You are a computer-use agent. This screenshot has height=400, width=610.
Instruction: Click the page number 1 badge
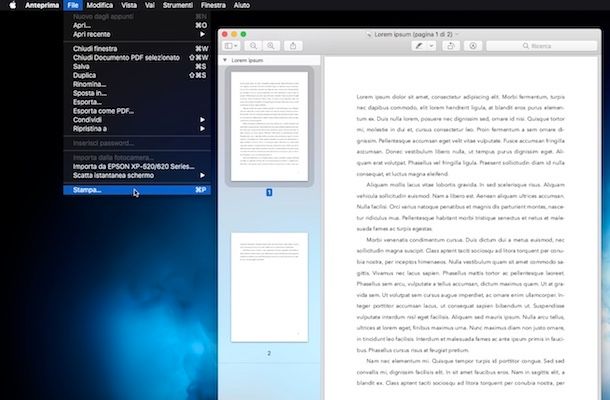269,192
